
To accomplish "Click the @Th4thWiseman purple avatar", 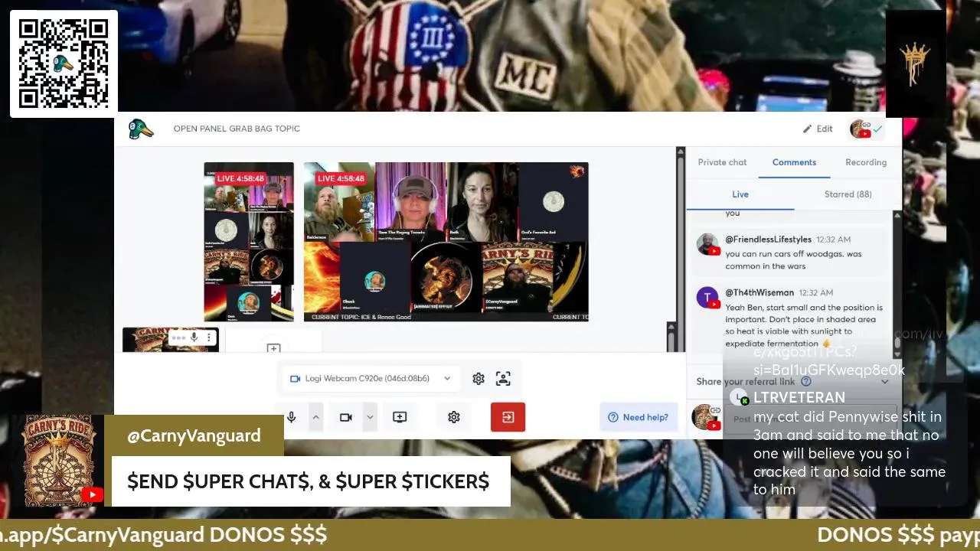I will pyautogui.click(x=707, y=297).
